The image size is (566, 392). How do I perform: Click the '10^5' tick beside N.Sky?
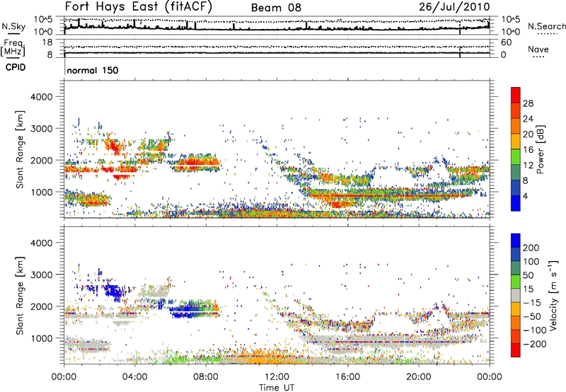(x=43, y=20)
